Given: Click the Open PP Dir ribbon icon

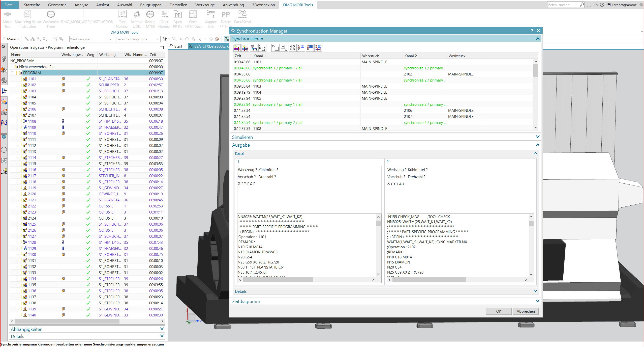Looking at the screenshot, I should coord(178,19).
